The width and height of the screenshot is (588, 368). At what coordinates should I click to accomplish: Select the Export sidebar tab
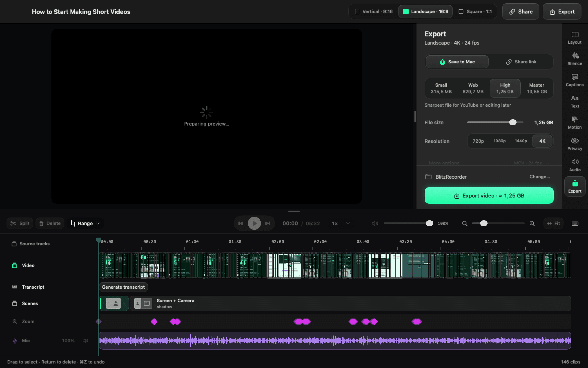[x=575, y=186]
